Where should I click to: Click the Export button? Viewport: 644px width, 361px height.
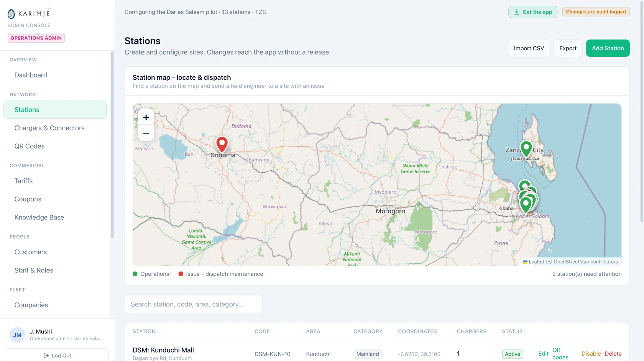(x=568, y=48)
